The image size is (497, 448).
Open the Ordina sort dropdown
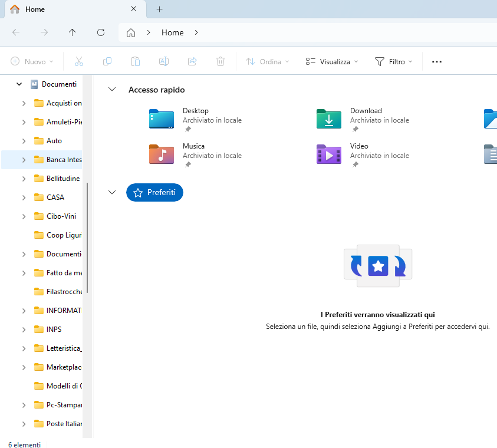point(268,61)
